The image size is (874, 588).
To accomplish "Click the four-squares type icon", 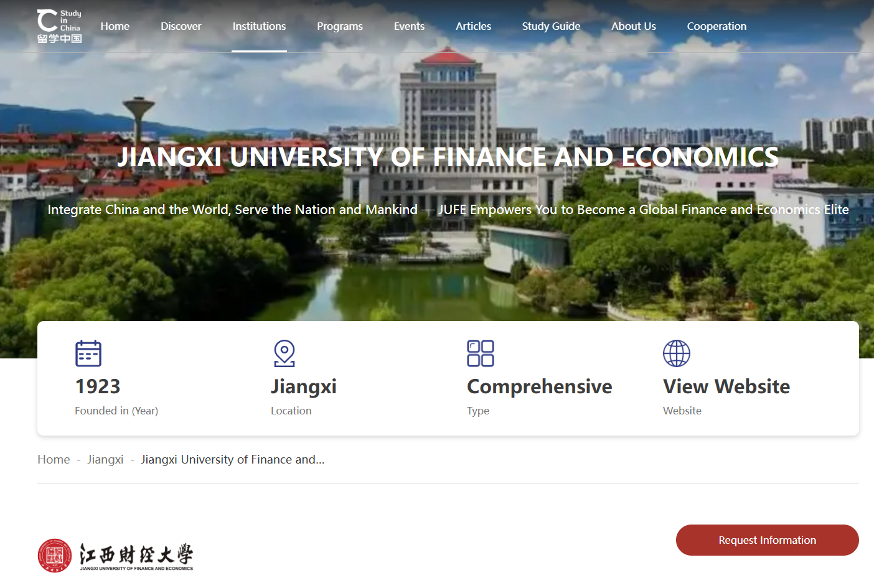I will tap(481, 353).
